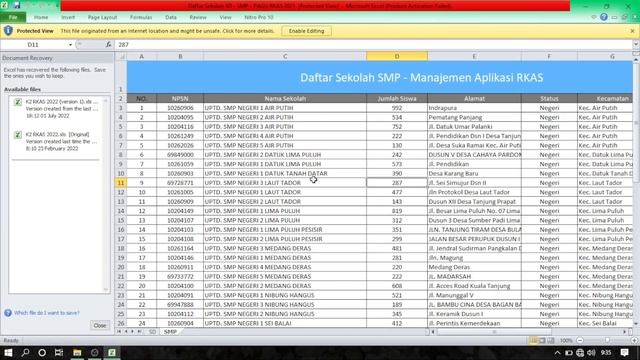This screenshot has width=640, height=360.
Task: Click the zoom slider handle
Action: click(x=607, y=340)
